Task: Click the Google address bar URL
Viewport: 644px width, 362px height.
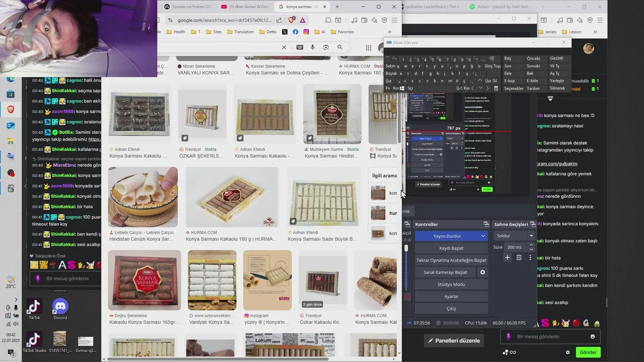Action: point(224,20)
